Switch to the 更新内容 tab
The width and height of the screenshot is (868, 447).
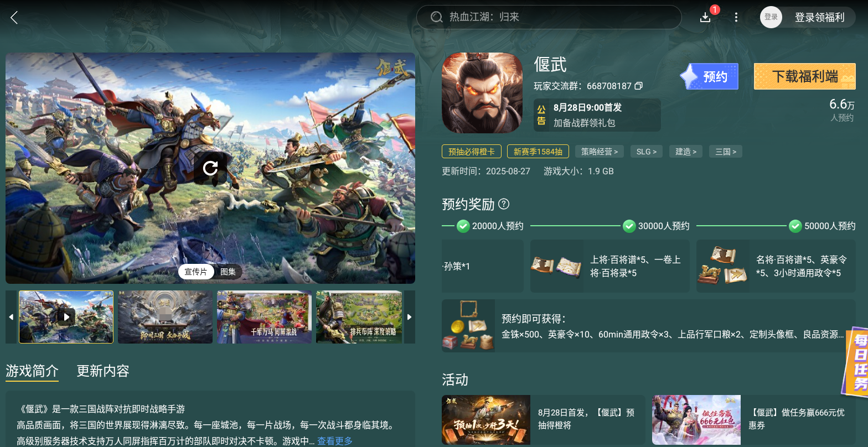(103, 371)
